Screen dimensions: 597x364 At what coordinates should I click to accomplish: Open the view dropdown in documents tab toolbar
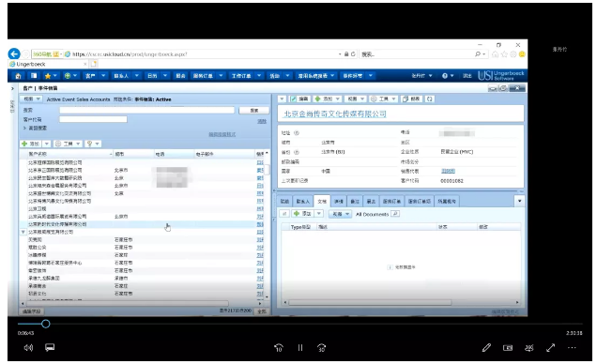pyautogui.click(x=341, y=214)
